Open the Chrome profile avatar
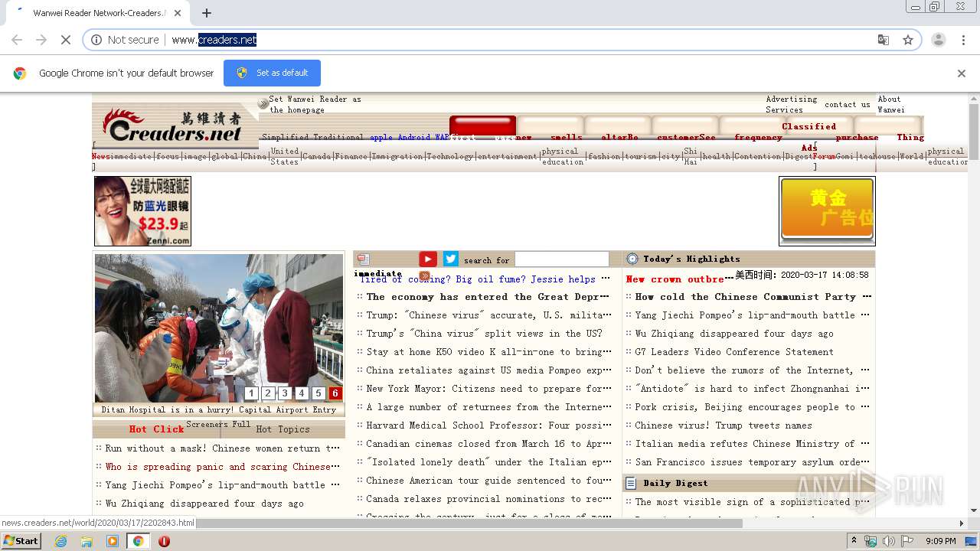This screenshot has width=980, height=551. pyautogui.click(x=939, y=40)
